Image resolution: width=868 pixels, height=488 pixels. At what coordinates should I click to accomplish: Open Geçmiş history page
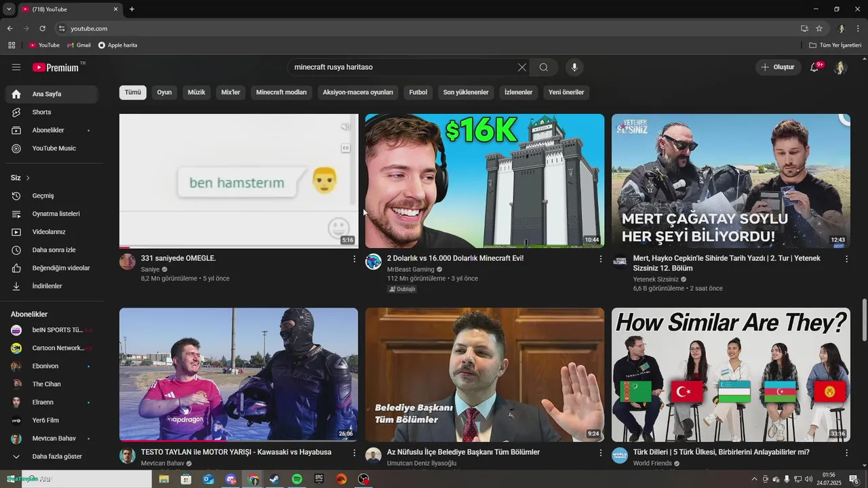52,196
